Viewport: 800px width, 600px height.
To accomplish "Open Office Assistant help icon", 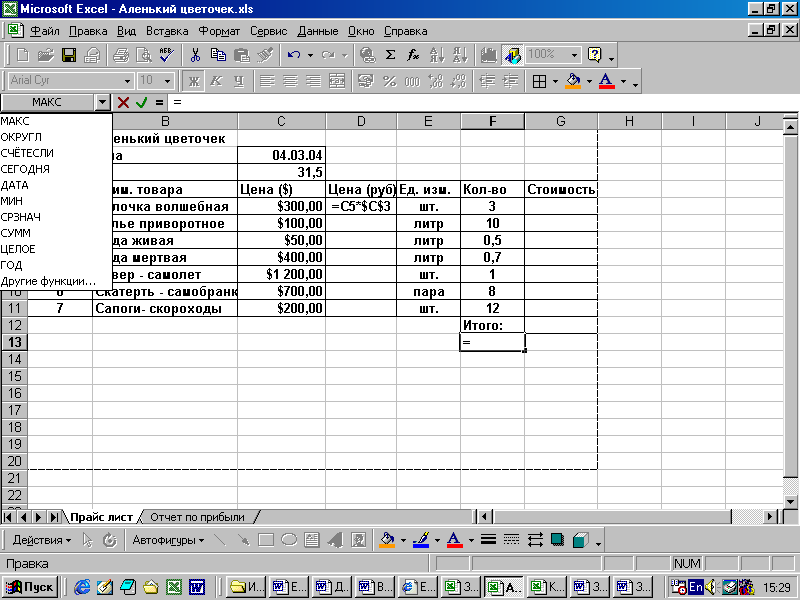I will (595, 55).
